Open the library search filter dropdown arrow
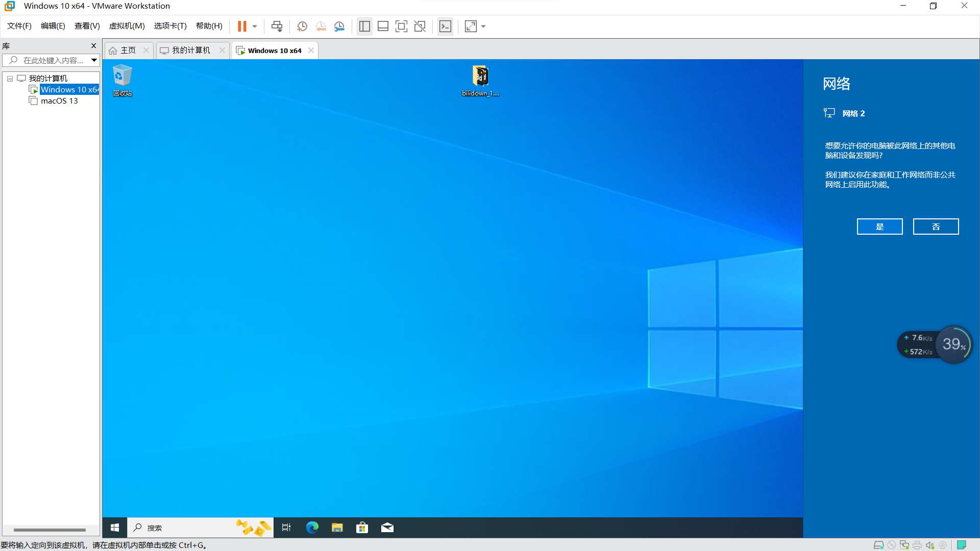 pyautogui.click(x=94, y=60)
